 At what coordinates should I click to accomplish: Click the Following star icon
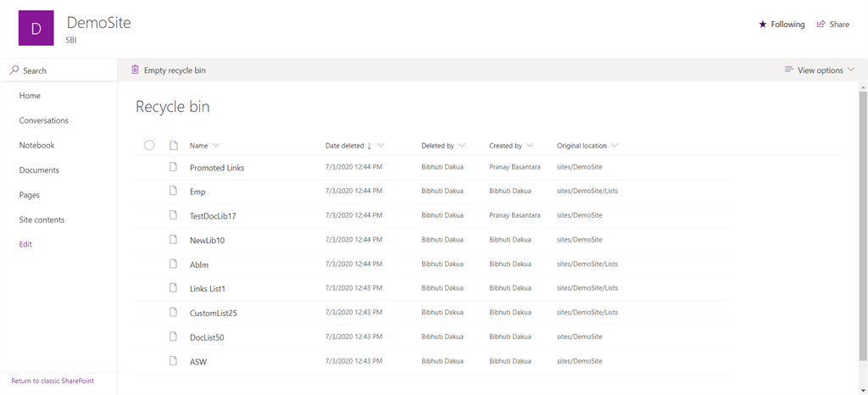click(763, 25)
